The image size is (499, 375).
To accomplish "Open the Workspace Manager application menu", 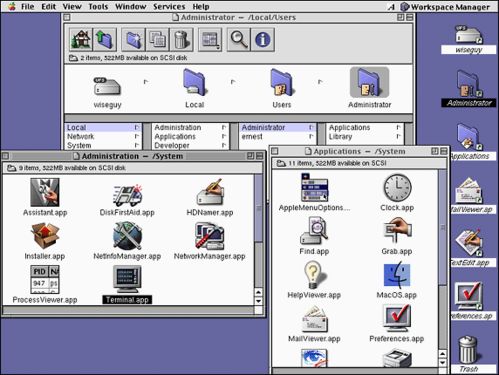I will pyautogui.click(x=446, y=7).
